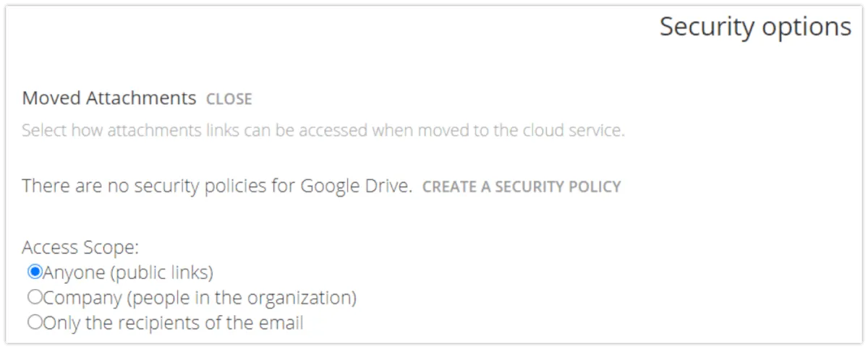Image resolution: width=868 pixels, height=349 pixels.
Task: Click the word "Security" in the top heading
Action: tap(706, 27)
